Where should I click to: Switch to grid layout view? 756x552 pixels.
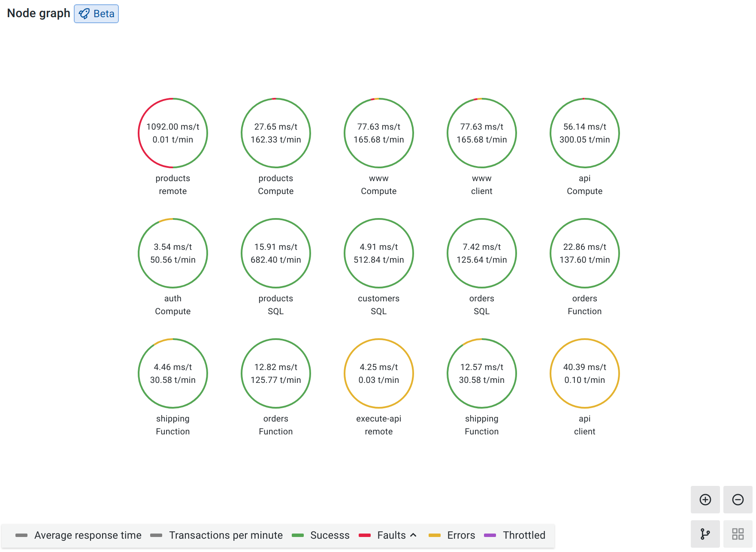click(x=738, y=534)
